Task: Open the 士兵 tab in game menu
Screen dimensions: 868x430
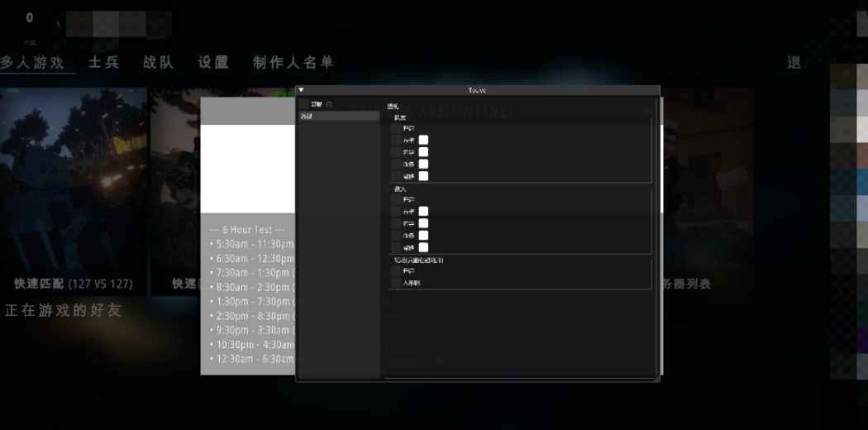Action: tap(104, 63)
